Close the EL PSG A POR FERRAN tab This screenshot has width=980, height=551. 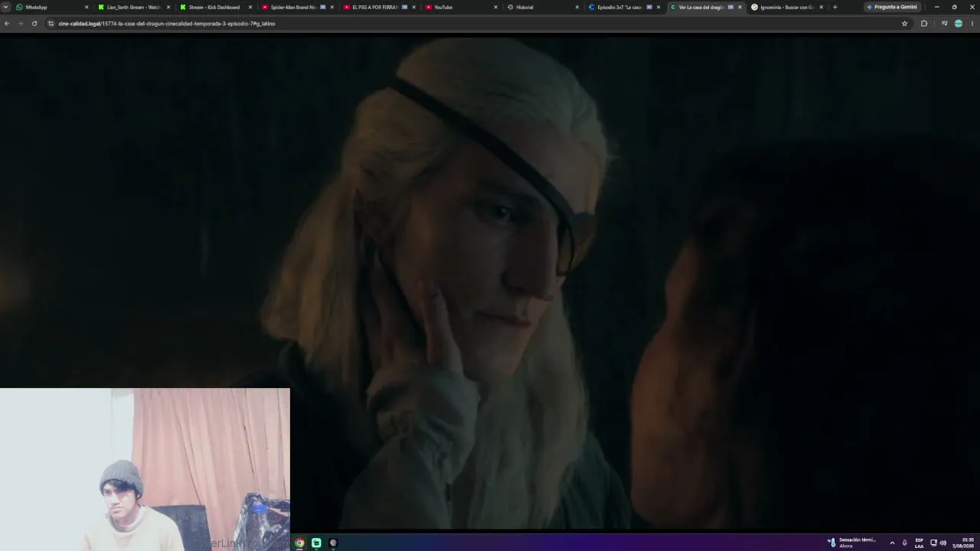pyautogui.click(x=414, y=7)
